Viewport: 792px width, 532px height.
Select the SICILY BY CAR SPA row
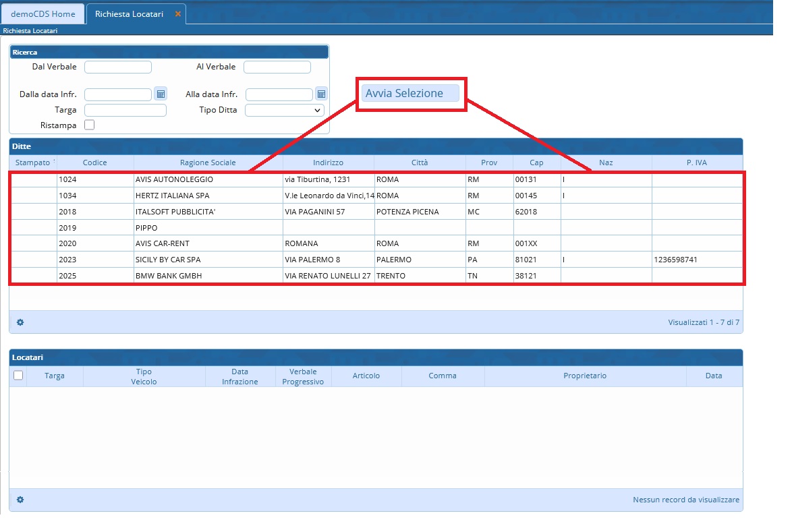coord(168,260)
